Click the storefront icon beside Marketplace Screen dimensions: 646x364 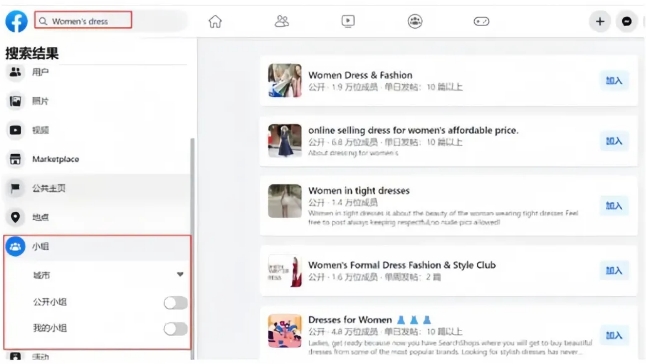coord(15,159)
